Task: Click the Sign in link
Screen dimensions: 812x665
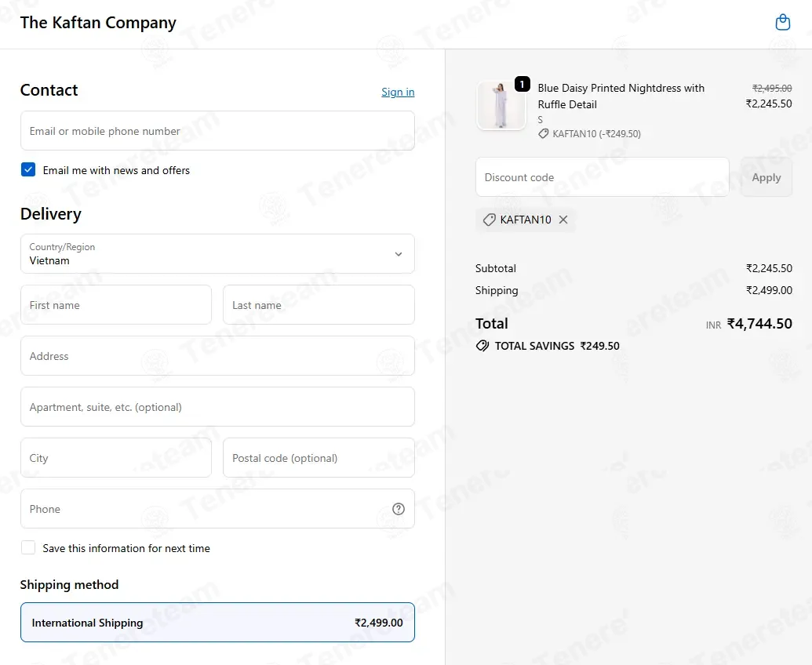Action: (398, 92)
